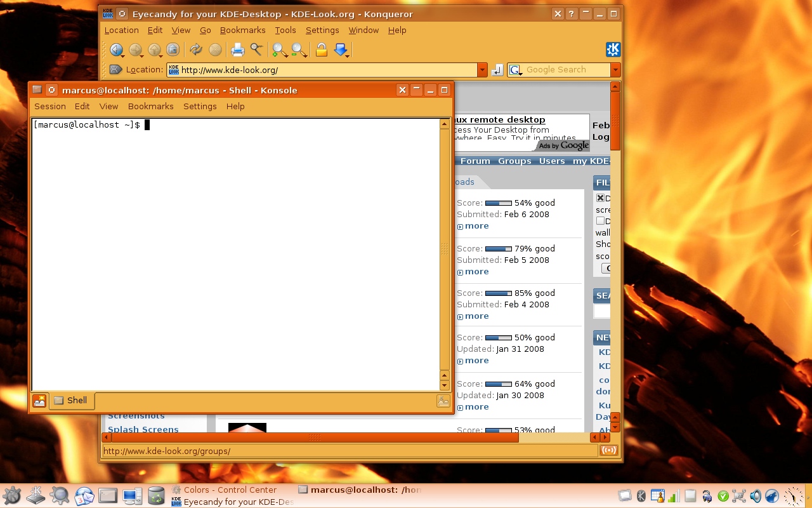The width and height of the screenshot is (812, 508).
Task: Click Konqueror's horizontal scrollbar handle
Action: click(315, 438)
